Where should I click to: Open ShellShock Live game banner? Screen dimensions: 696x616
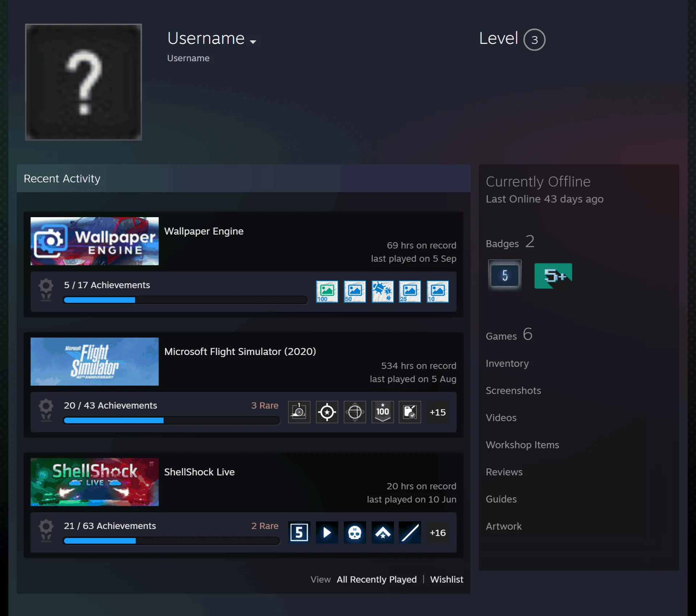[95, 482]
